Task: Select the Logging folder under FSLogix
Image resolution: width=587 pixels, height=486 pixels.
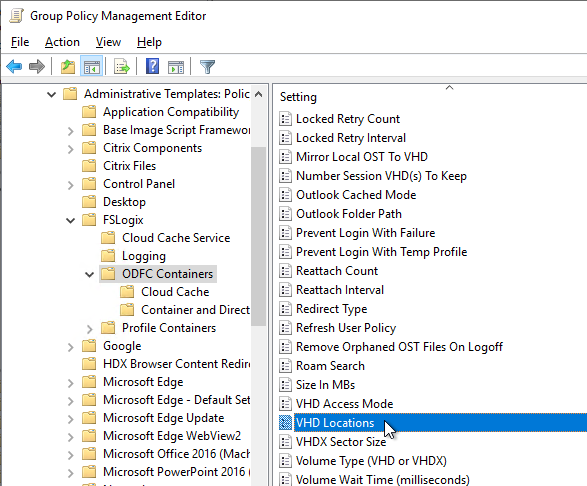Action: [144, 256]
